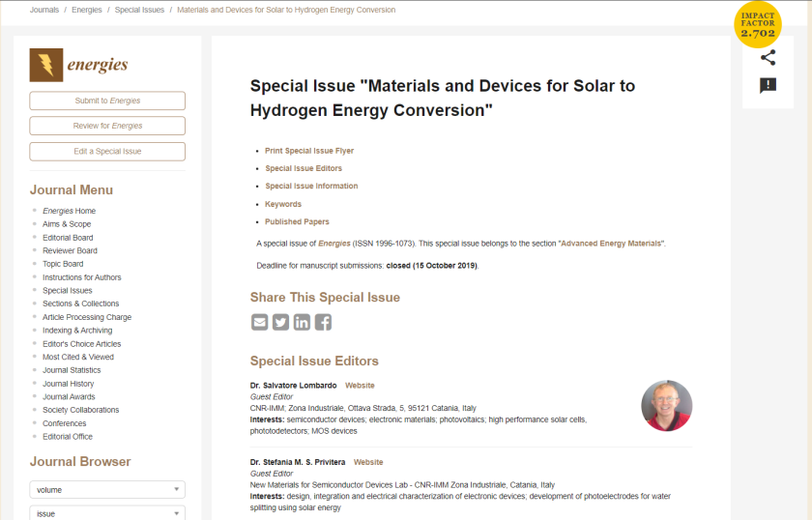The height and width of the screenshot is (520, 812).
Task: Click the Energies journal logo
Action: click(x=79, y=65)
